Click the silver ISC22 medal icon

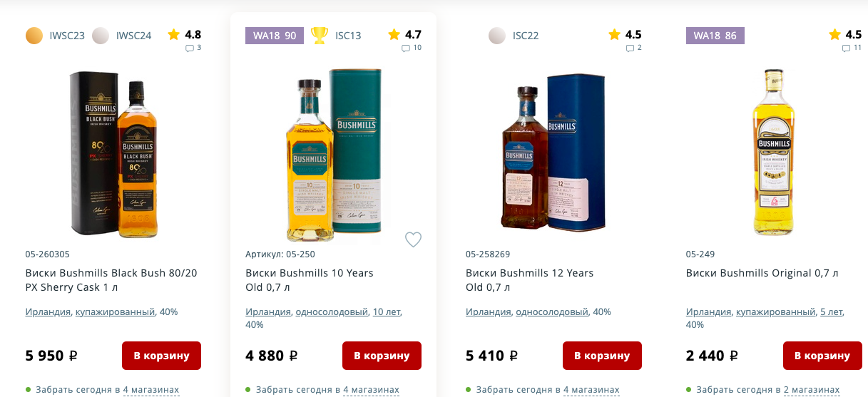tap(497, 36)
